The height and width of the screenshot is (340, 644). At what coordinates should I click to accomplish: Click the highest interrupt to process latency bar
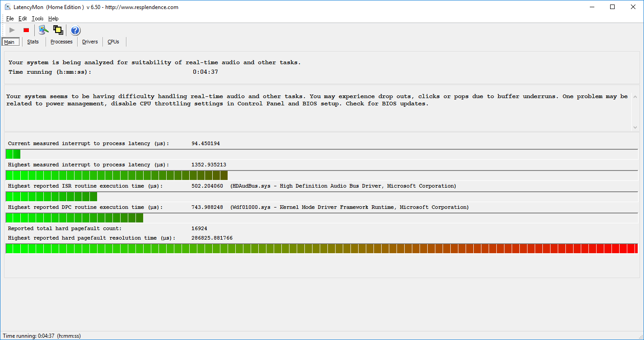pyautogui.click(x=322, y=175)
